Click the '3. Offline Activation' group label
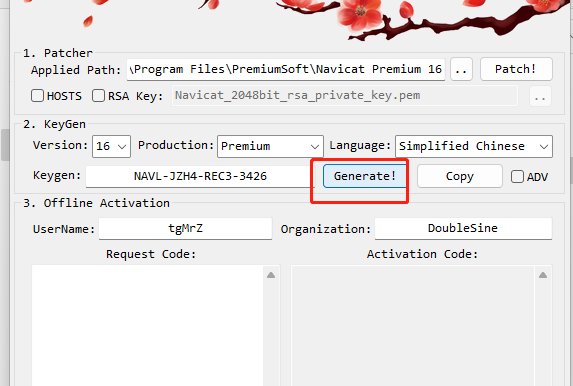Viewport: 573px width, 386px height. (96, 203)
